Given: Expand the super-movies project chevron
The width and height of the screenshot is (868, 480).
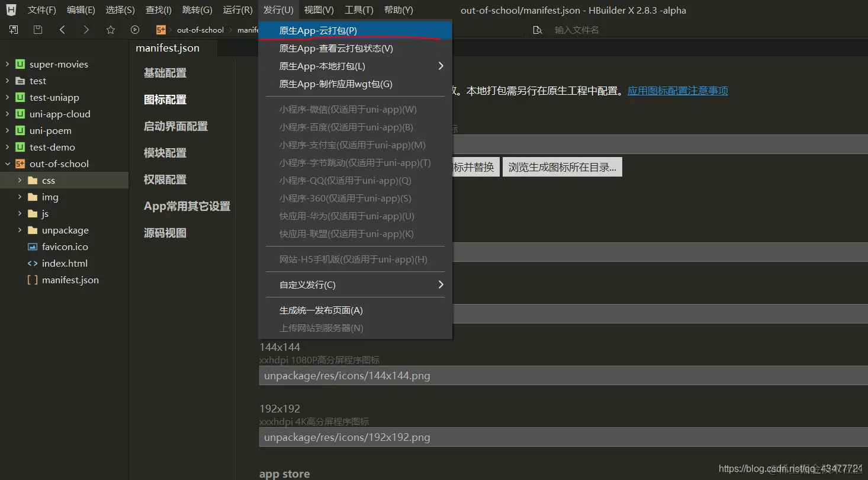Looking at the screenshot, I should 7,64.
